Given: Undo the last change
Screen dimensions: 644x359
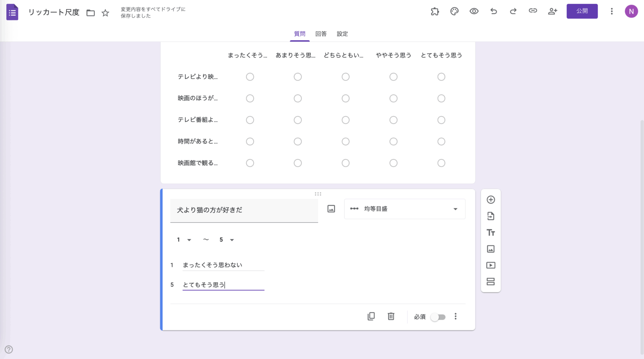Looking at the screenshot, I should click(493, 11).
